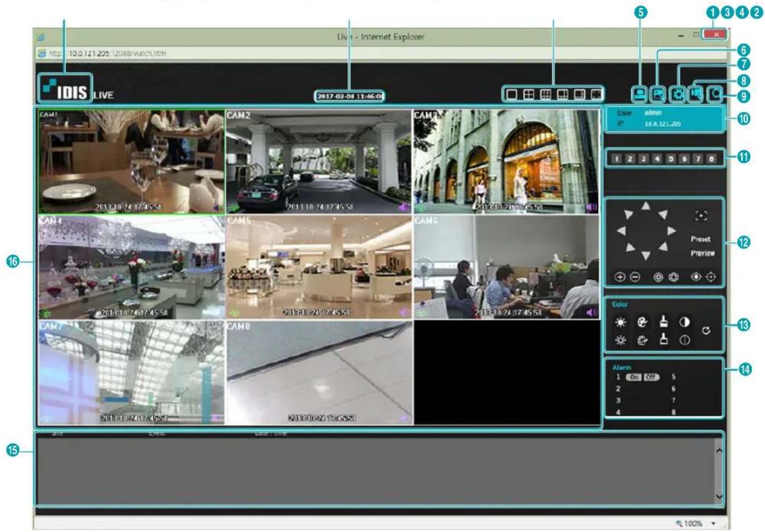Pan PTZ camera right with right arrow

pyautogui.click(x=671, y=231)
